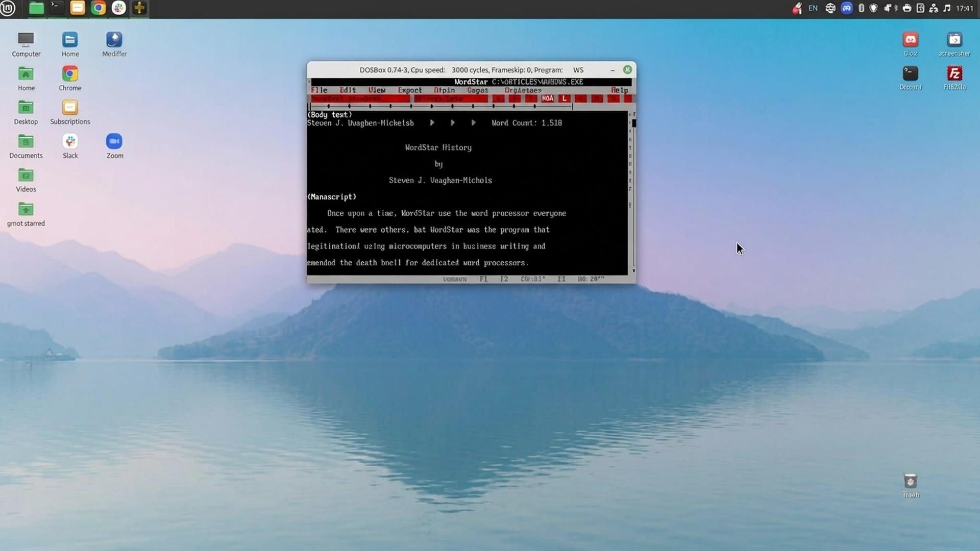Close the DOSBox window
The image size is (980, 551).
coord(627,70)
